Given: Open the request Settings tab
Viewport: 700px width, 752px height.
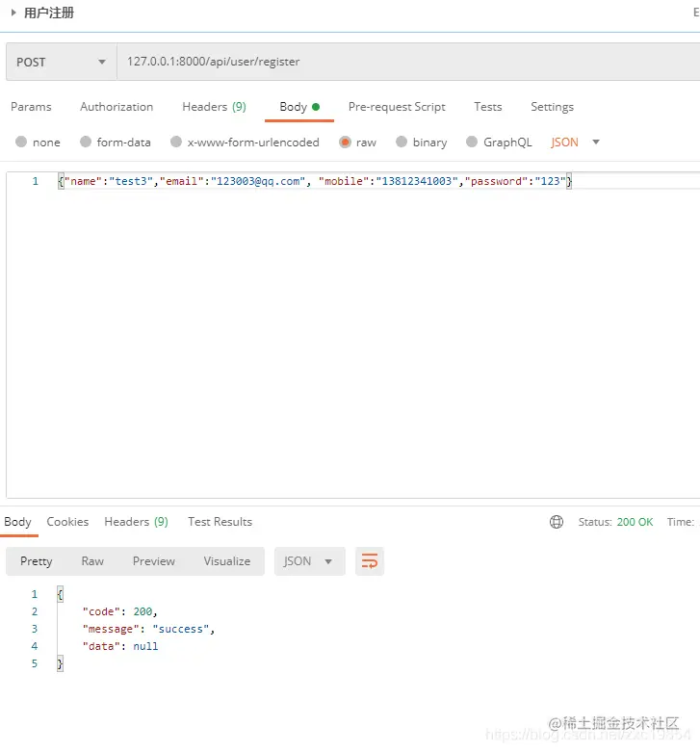Looking at the screenshot, I should point(553,107).
